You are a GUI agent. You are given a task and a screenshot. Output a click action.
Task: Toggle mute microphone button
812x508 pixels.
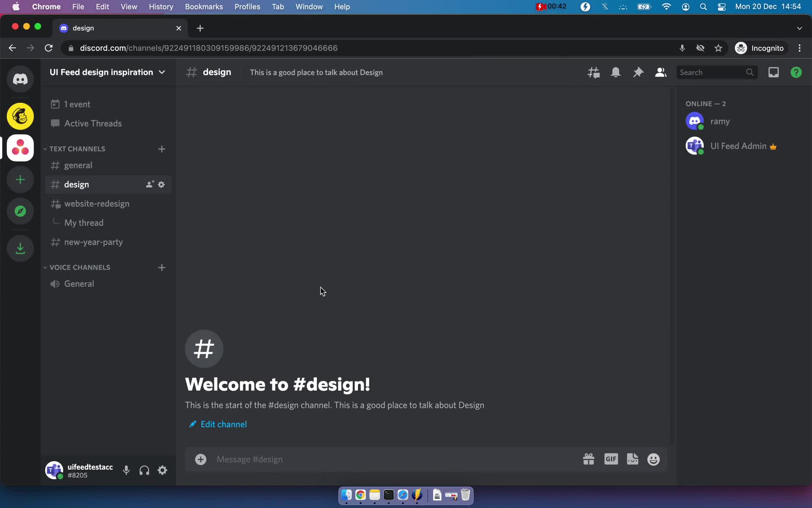tap(126, 471)
